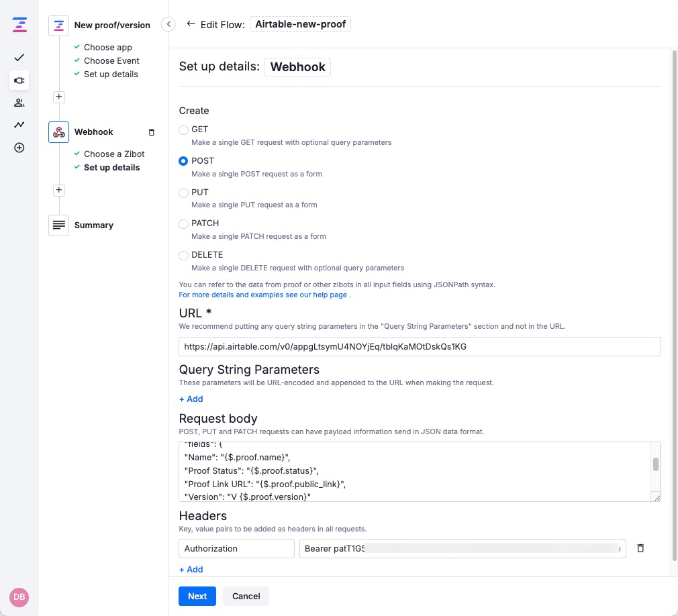Click the DB avatar badge

[x=19, y=597]
